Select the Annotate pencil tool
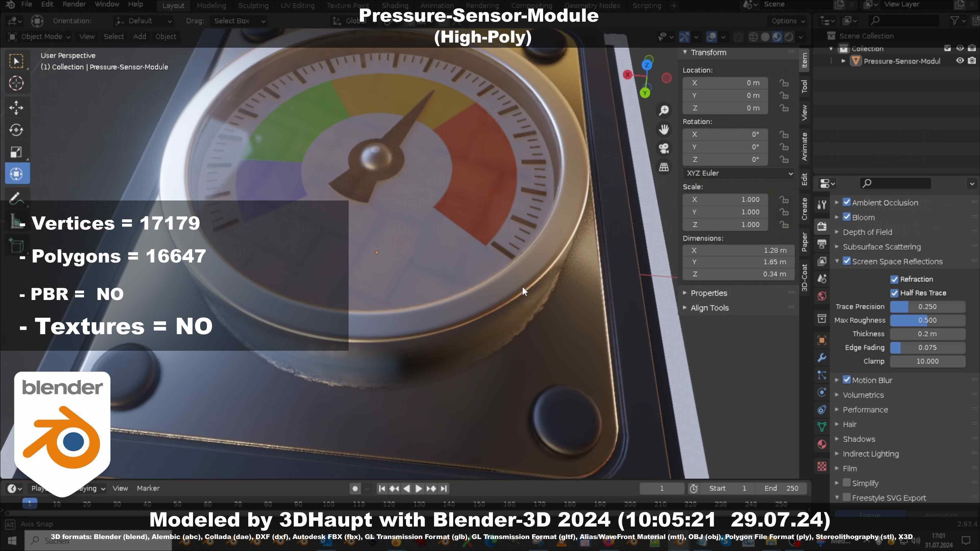980x551 pixels. point(16,198)
